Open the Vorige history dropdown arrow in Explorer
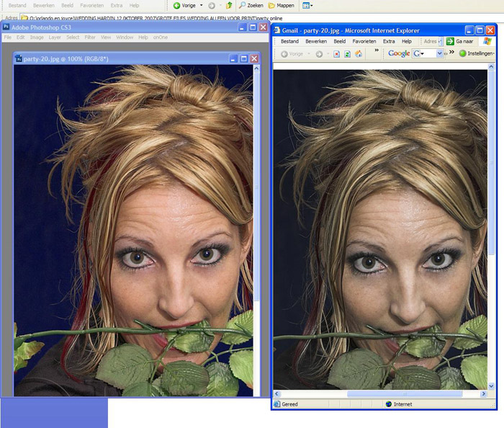This screenshot has width=504, height=428. 201,5
